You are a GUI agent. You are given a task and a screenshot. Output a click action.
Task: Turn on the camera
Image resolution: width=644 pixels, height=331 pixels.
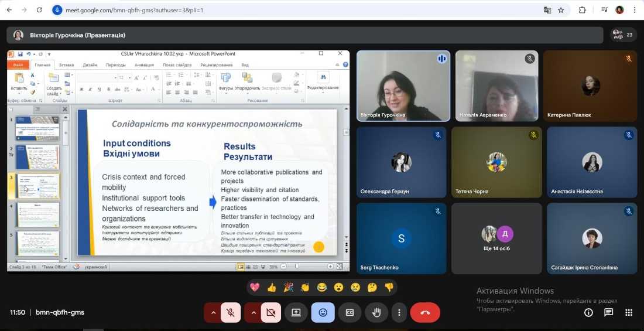(270, 312)
